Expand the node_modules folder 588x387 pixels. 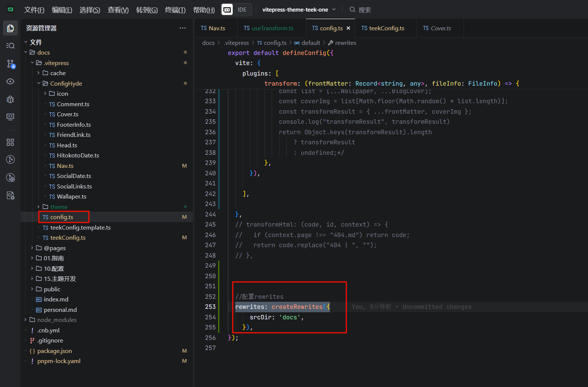point(56,320)
